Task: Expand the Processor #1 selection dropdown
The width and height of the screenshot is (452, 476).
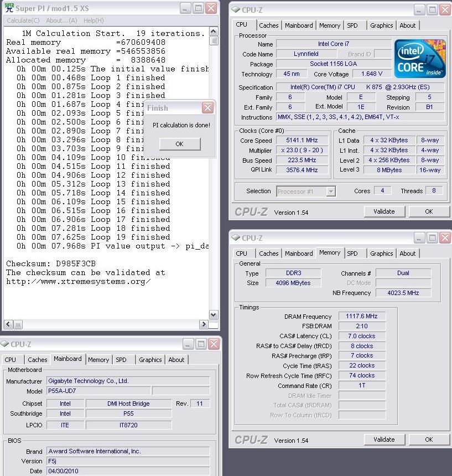Action: click(x=331, y=192)
